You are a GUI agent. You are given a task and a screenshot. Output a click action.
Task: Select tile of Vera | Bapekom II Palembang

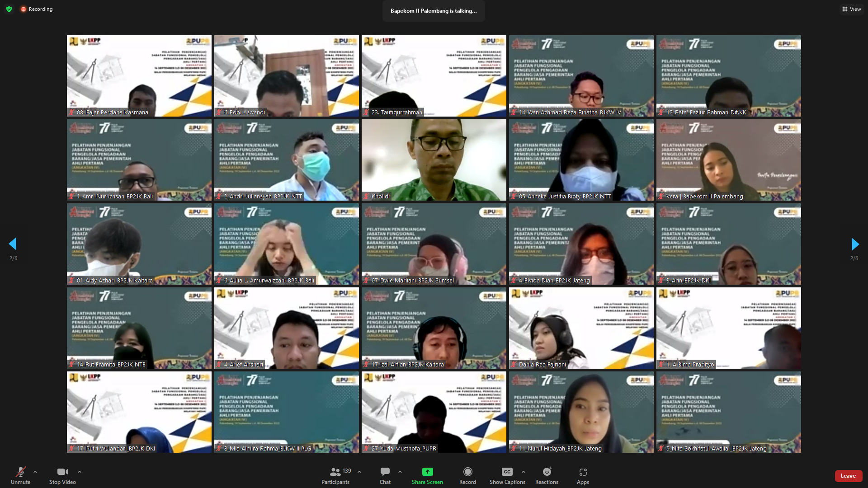click(x=729, y=160)
